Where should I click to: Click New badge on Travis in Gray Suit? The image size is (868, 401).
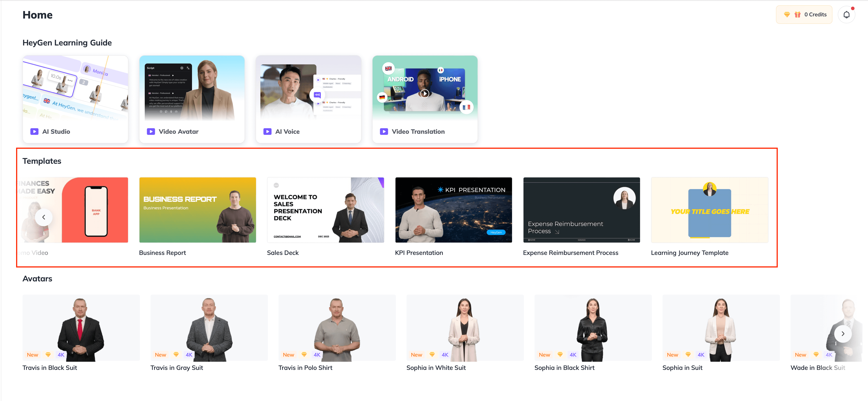click(161, 354)
